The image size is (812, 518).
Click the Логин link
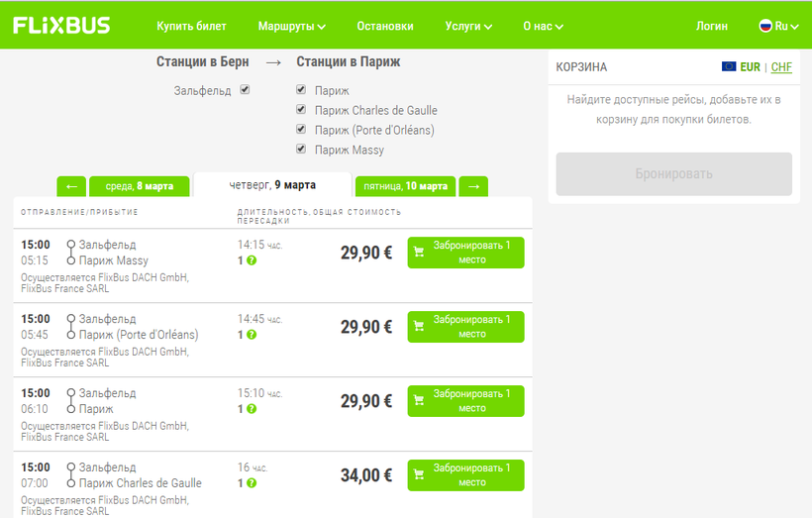tap(712, 27)
